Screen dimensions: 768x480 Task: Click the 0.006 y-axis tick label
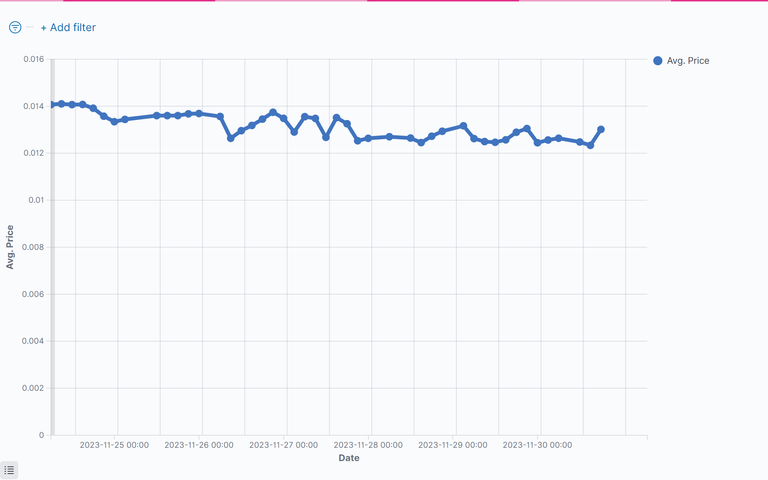pos(34,294)
